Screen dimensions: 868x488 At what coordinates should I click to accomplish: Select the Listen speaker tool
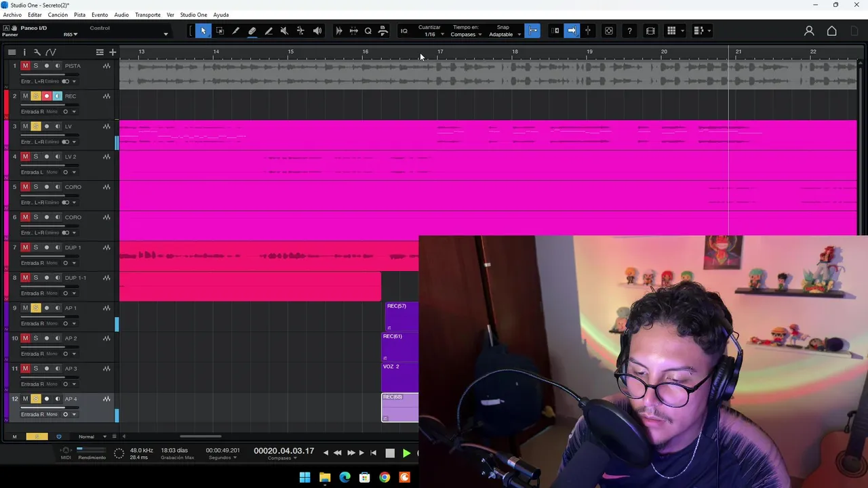pos(317,30)
